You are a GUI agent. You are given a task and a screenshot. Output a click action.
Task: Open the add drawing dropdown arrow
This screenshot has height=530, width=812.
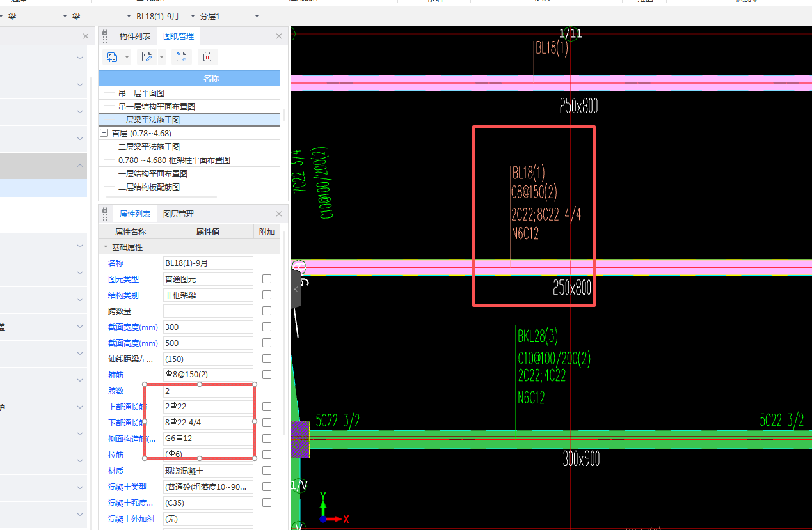pos(127,57)
